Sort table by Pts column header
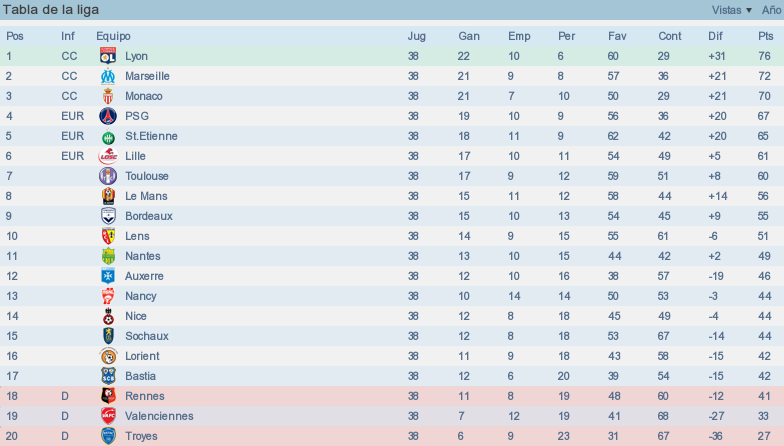The image size is (784, 446). (766, 36)
